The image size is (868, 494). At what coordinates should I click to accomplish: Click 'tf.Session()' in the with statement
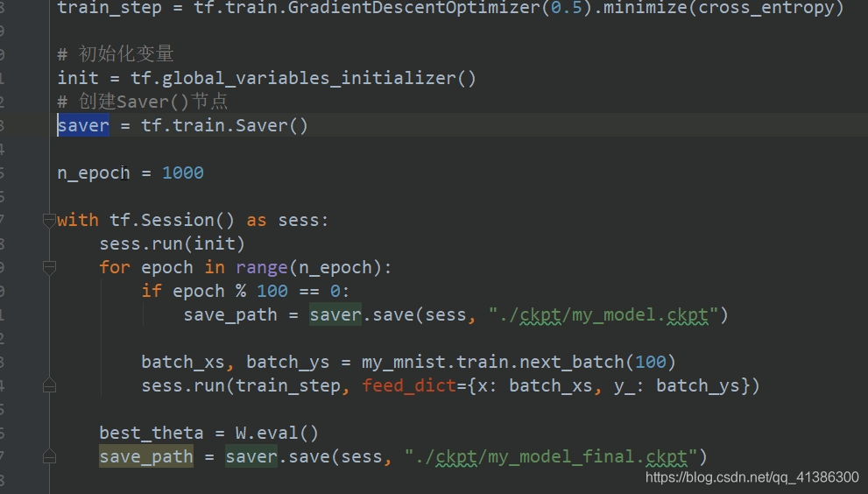click(173, 221)
